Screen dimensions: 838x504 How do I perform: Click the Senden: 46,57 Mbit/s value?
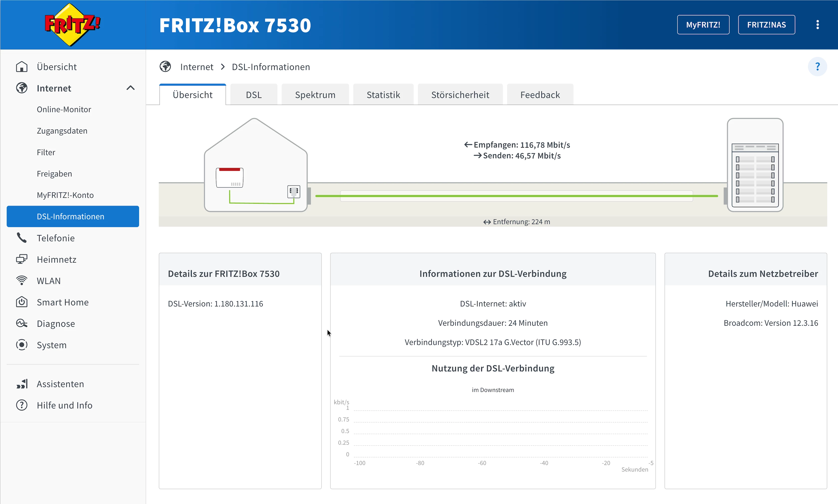point(517,156)
